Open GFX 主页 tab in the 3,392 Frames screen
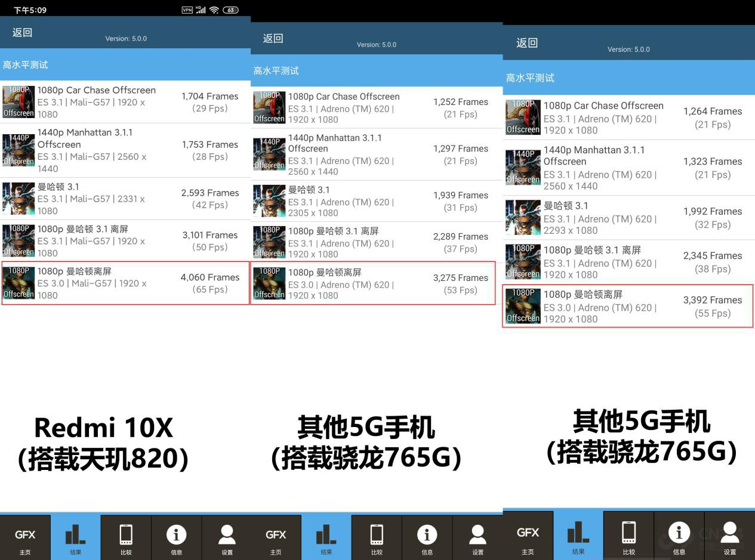The width and height of the screenshot is (755, 560). click(x=528, y=536)
